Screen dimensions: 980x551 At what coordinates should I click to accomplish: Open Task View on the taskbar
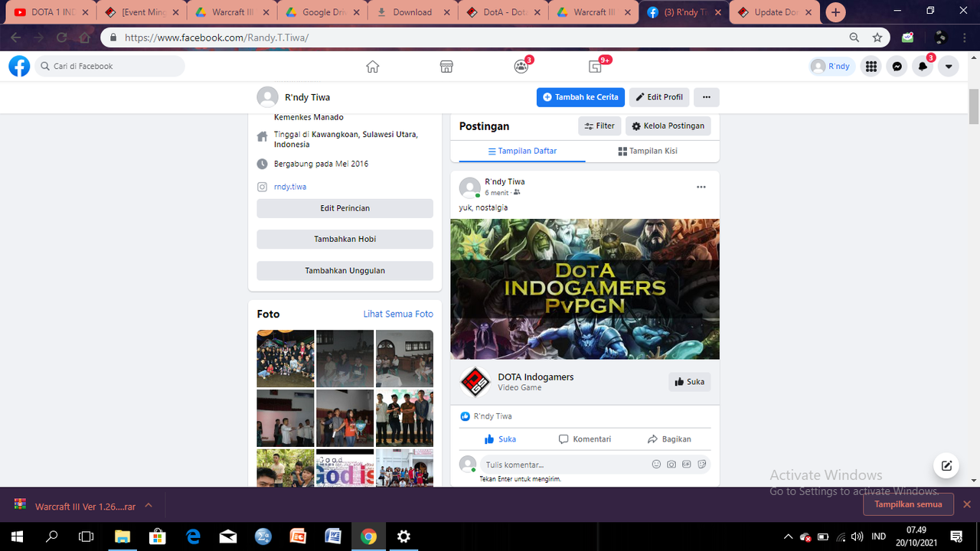87,536
